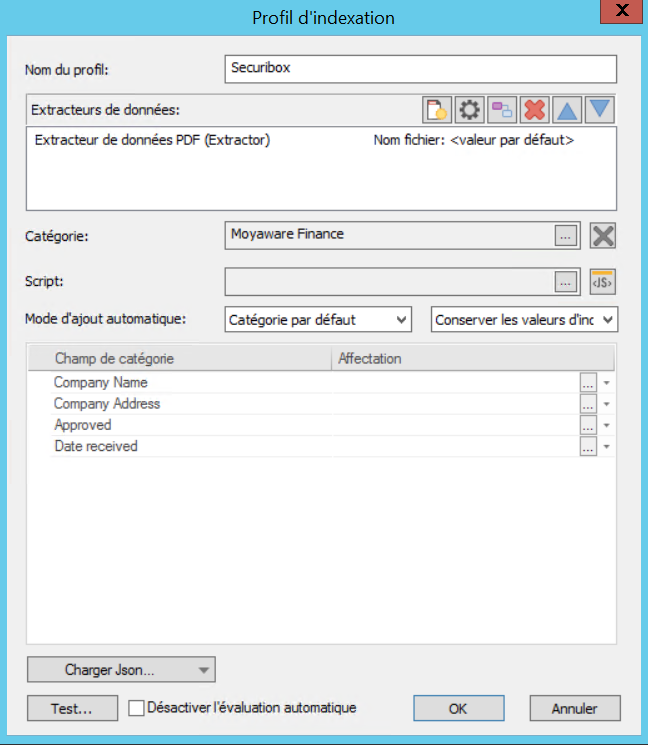Move extractor up with blue arrow
This screenshot has width=648, height=745.
pyautogui.click(x=567, y=110)
